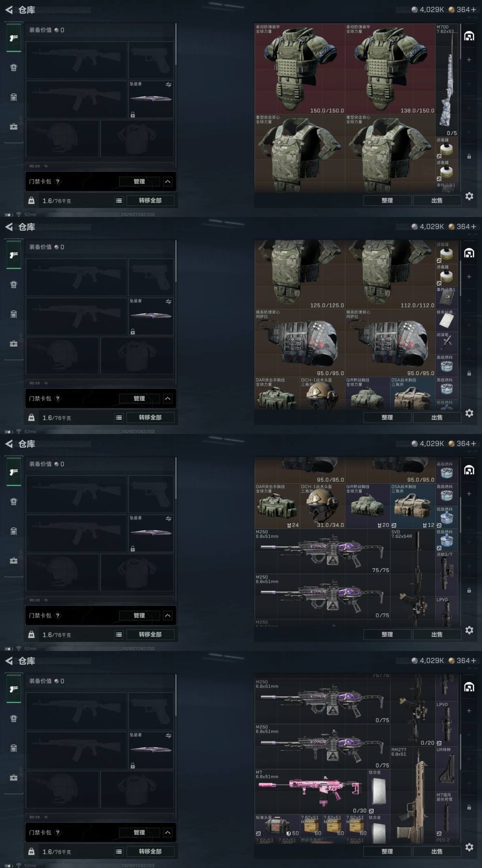Viewport: 482px width, 868px height.
Task: Toggle swap arrows on 坠星者 slot in M700 frame
Action: tap(168, 85)
